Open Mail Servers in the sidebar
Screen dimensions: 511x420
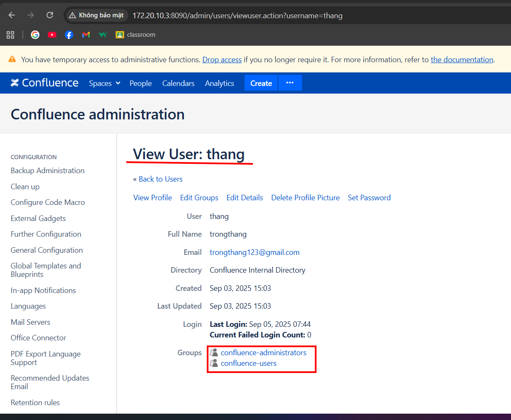tap(31, 322)
